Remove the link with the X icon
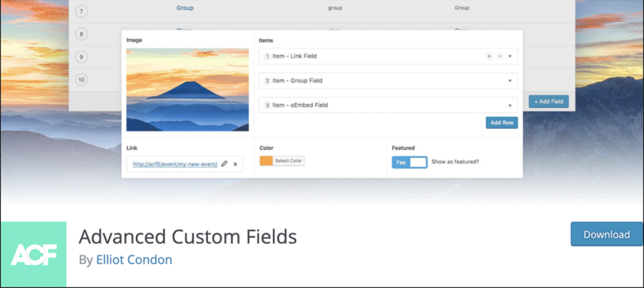Screen dimensions: 644x288 [235, 163]
